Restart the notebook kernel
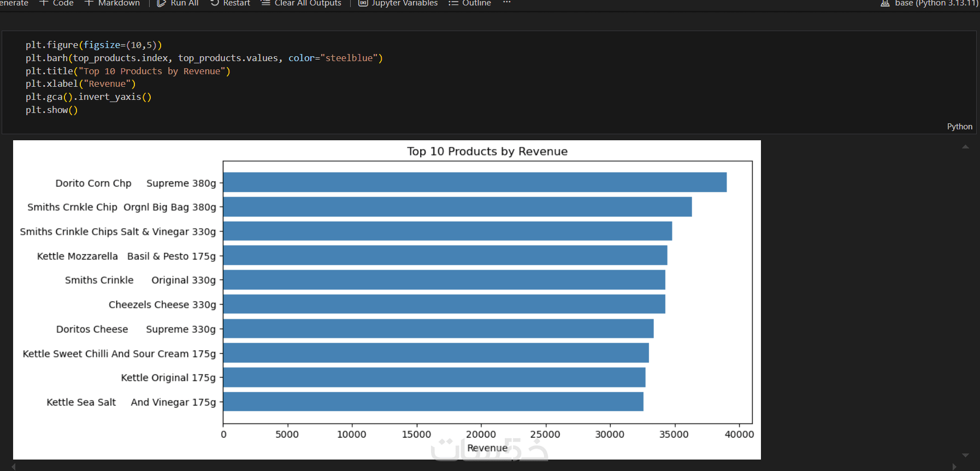Screen dimensions: 980x471 coord(231,3)
